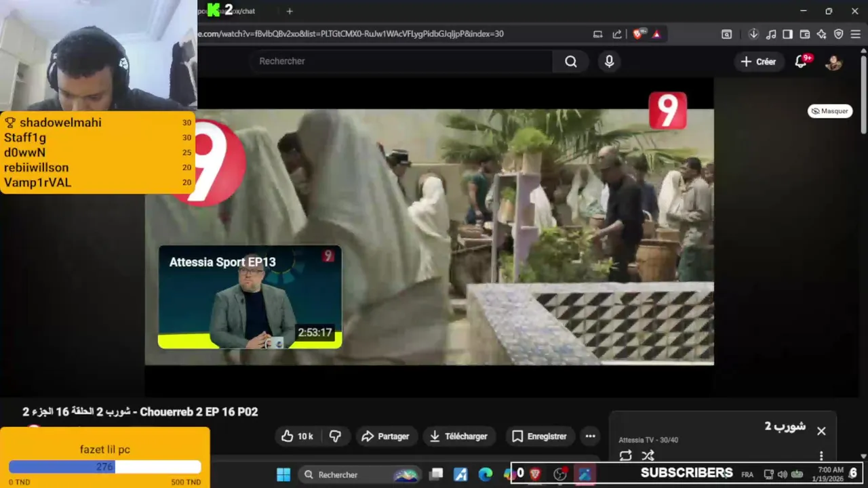Like the video with 10 k likes
The height and width of the screenshot is (488, 868).
click(x=298, y=436)
